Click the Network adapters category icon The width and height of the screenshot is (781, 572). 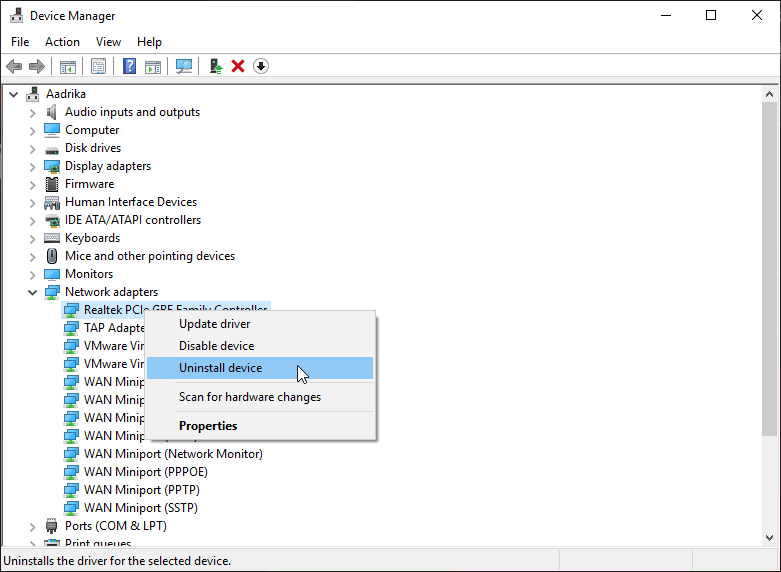[52, 292]
